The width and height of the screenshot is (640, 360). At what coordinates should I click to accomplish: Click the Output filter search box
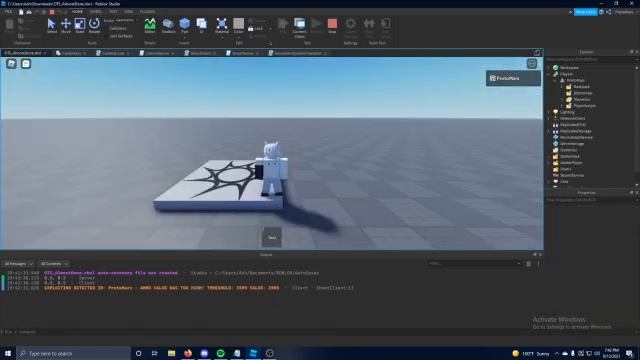tap(474, 264)
